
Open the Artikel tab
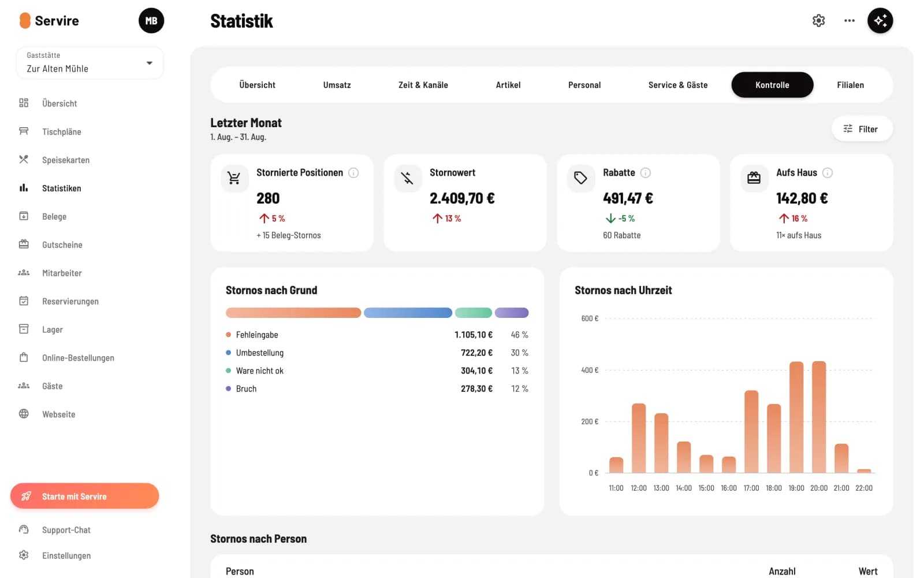[508, 85]
